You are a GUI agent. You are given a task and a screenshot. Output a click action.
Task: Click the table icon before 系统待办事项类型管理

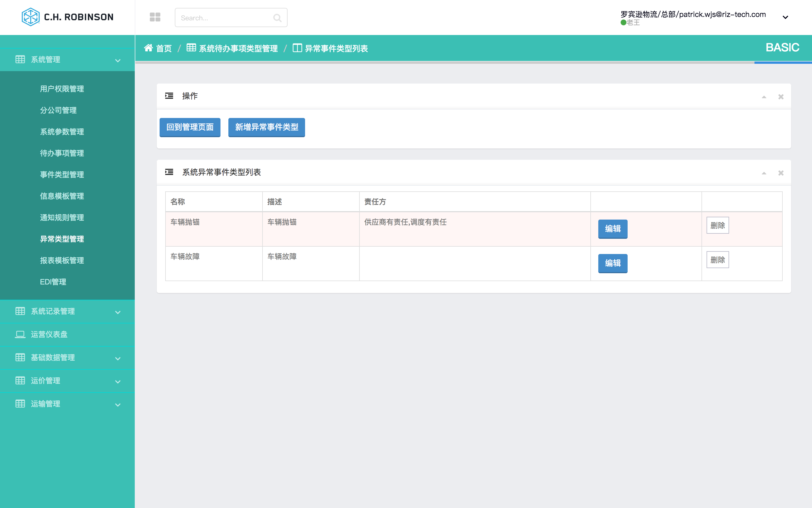tap(191, 48)
